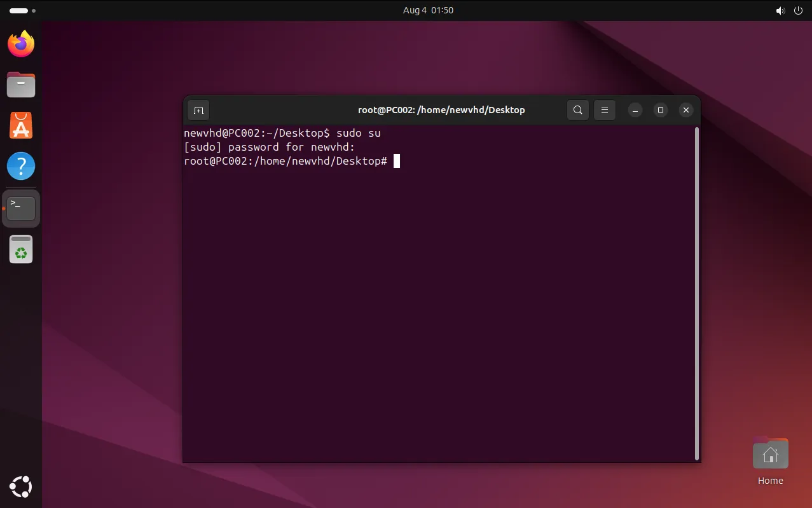Image resolution: width=812 pixels, height=508 pixels.
Task: Open the system menu via power icon
Action: 798,10
